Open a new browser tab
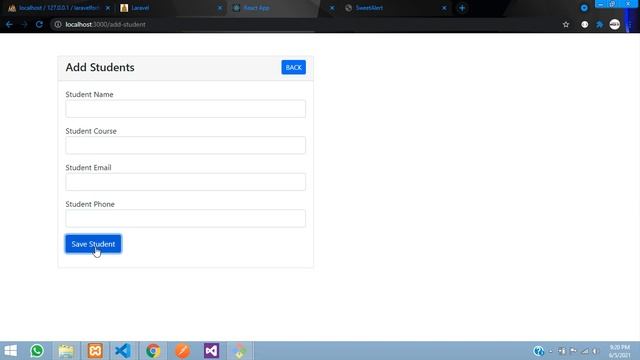This screenshot has height=360, width=640. [462, 8]
